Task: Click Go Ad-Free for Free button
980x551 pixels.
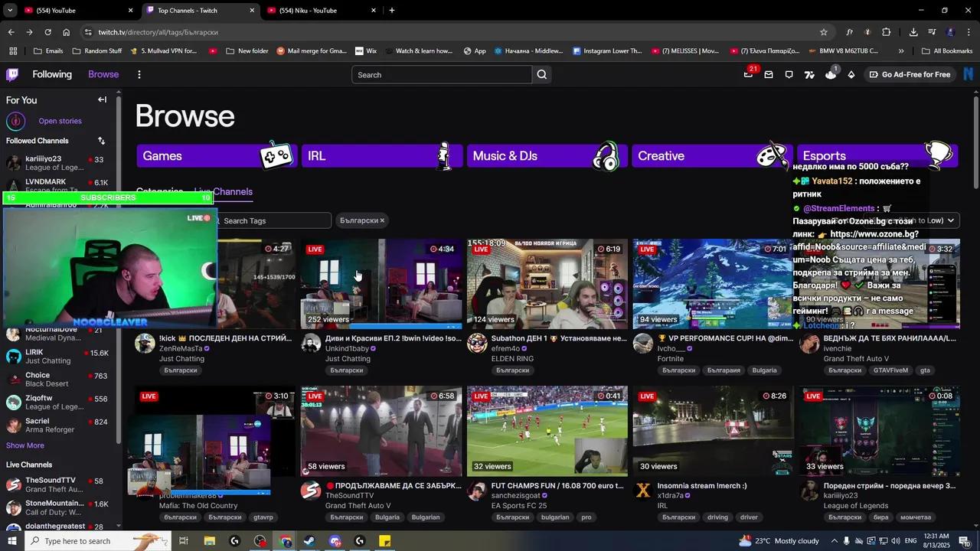Action: tap(910, 74)
